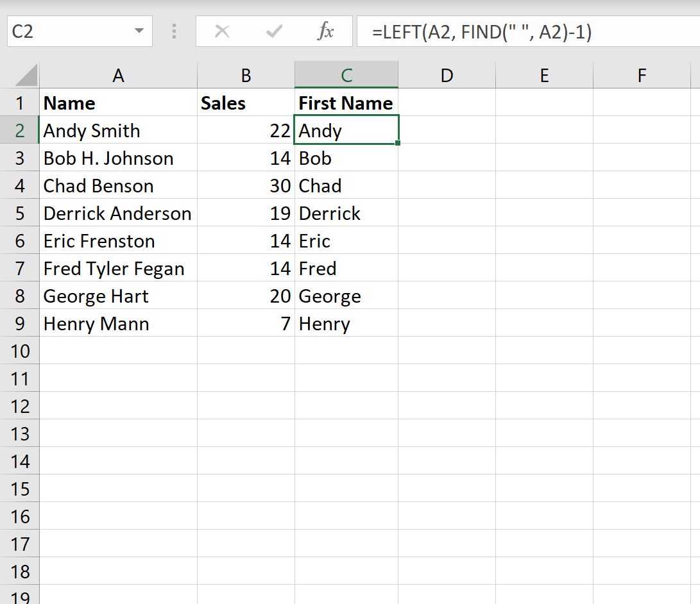Image resolution: width=700 pixels, height=604 pixels.
Task: Click the Name Box displaying C2
Action: coord(71,31)
